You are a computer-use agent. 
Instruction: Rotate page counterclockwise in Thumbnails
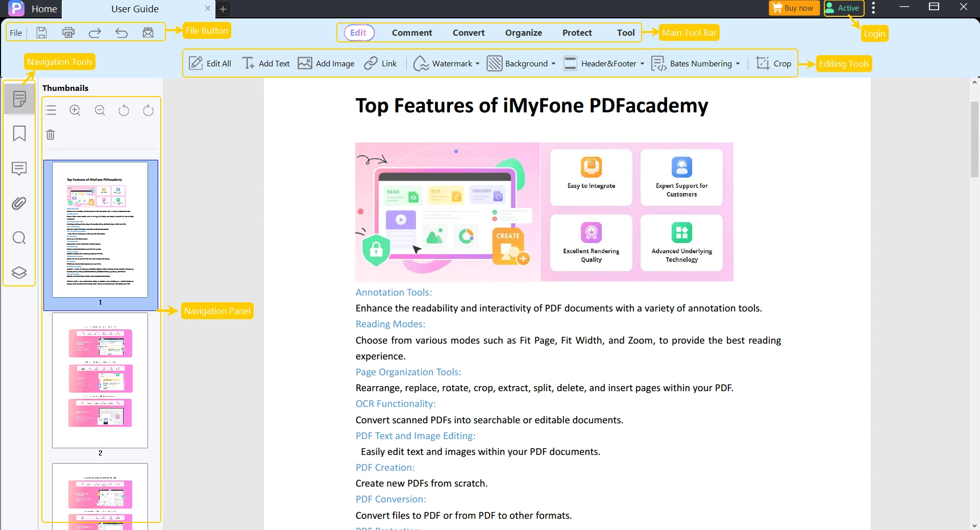tap(124, 110)
